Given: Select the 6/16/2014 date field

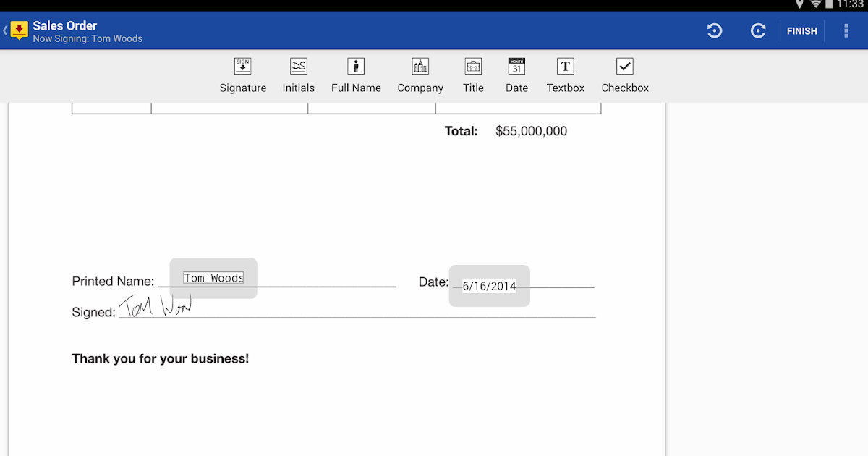Looking at the screenshot, I should [x=490, y=286].
